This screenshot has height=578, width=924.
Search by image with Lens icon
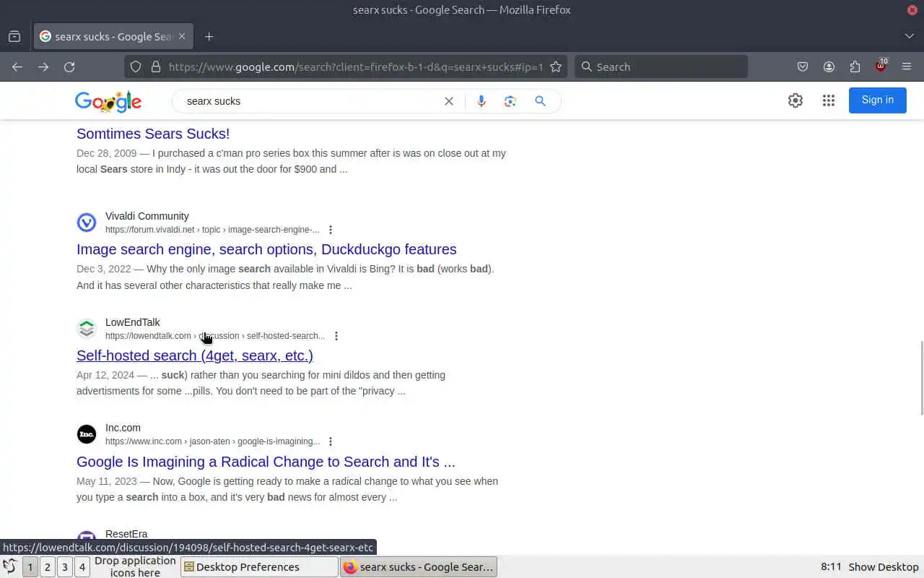[x=510, y=101]
